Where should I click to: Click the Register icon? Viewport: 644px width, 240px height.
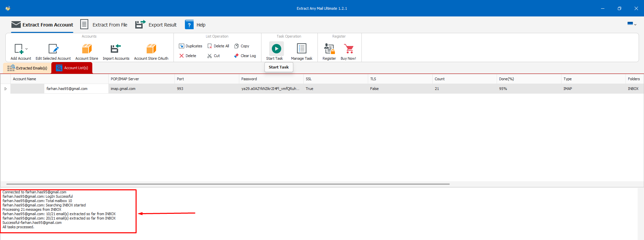[329, 49]
